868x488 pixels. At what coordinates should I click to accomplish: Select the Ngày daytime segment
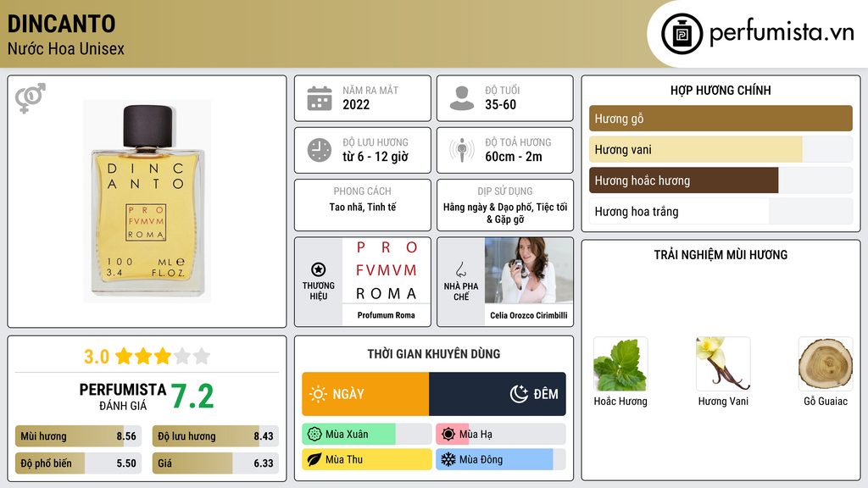(365, 394)
